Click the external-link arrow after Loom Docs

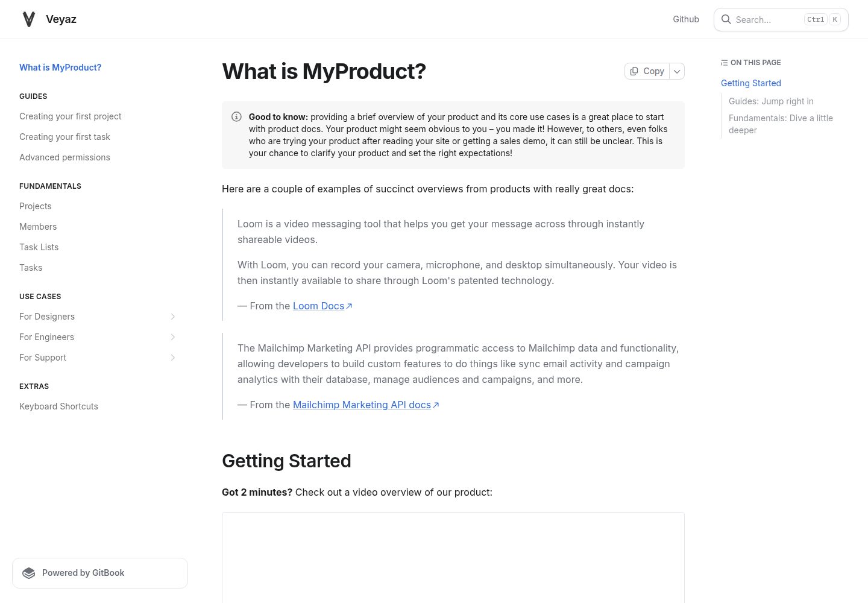point(349,306)
